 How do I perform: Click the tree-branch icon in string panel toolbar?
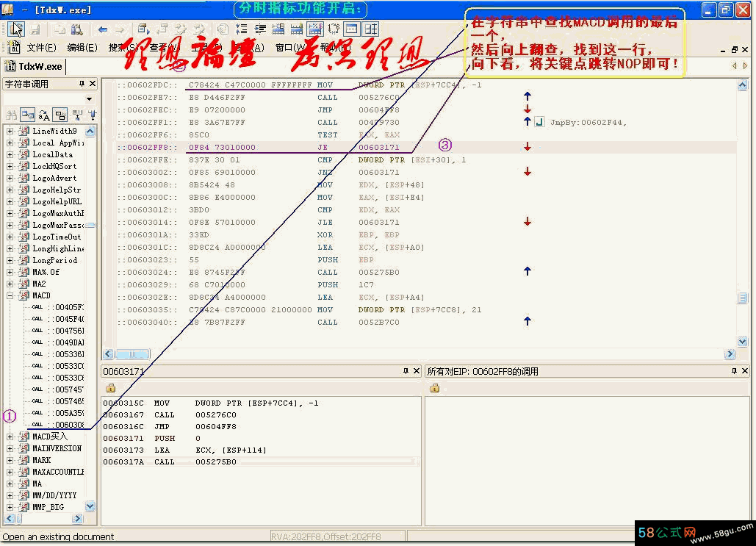pyautogui.click(x=76, y=115)
